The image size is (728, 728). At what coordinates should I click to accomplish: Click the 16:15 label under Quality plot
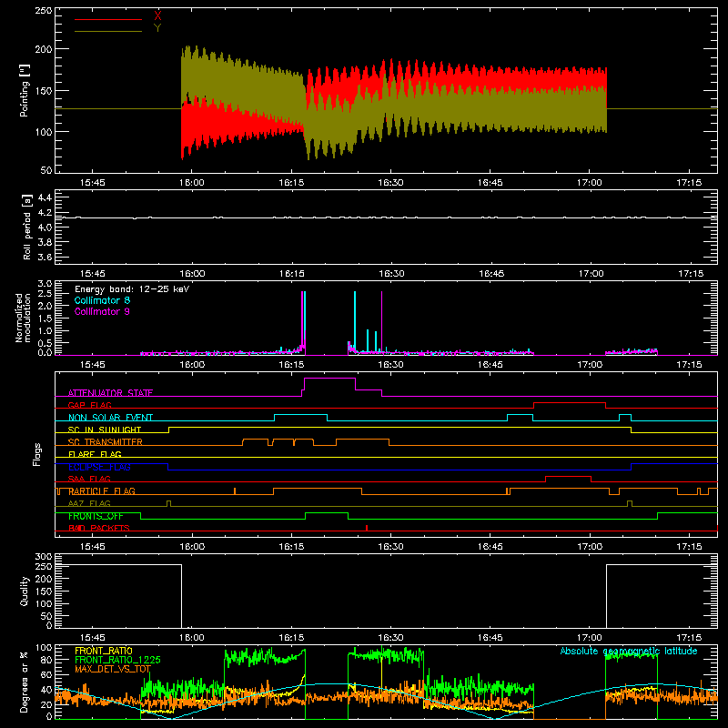[x=291, y=638]
